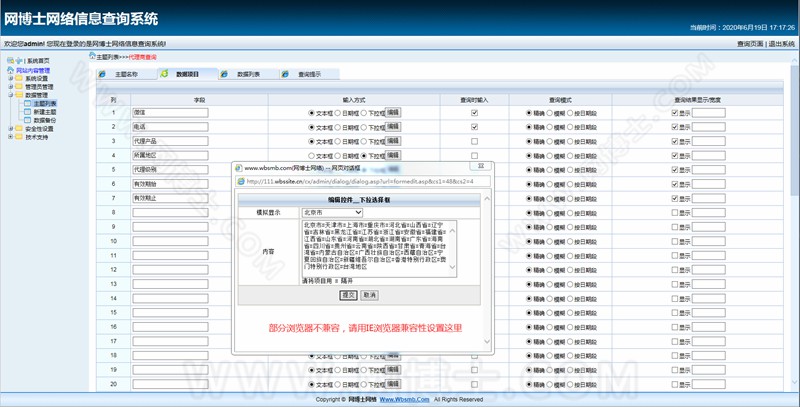Click the 内容 textarea with province list
The width and height of the screenshot is (800, 407).
tap(380, 249)
